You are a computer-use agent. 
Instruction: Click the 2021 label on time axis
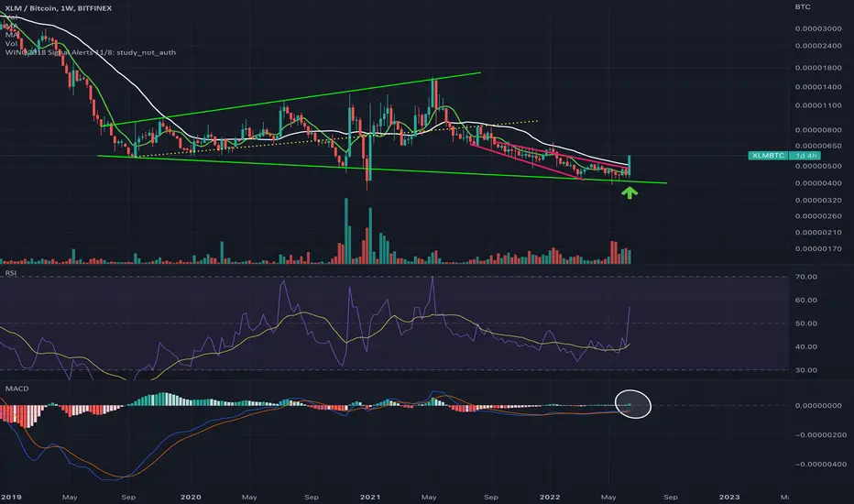[x=370, y=497]
